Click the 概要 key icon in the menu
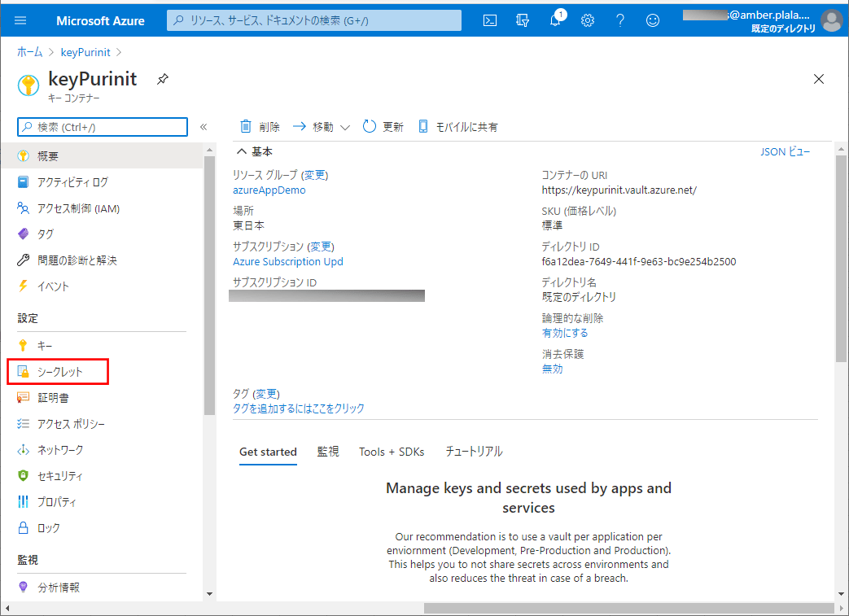This screenshot has height=616, width=849. [x=23, y=156]
